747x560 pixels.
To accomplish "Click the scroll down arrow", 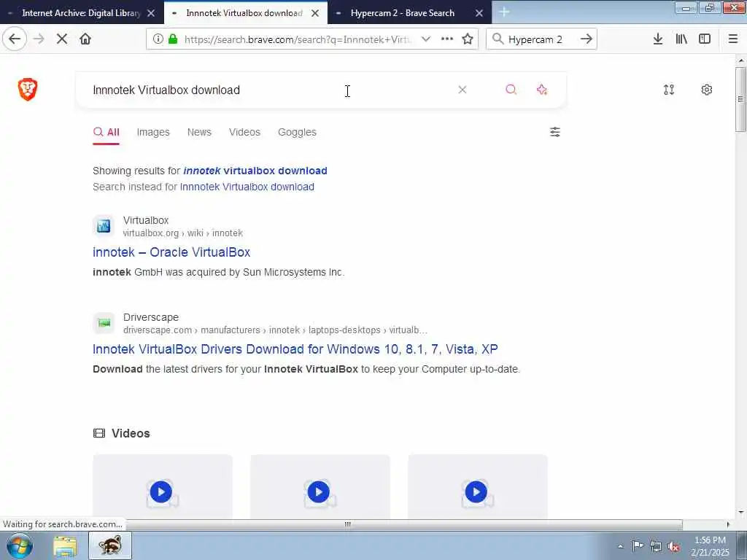I will tap(740, 513).
